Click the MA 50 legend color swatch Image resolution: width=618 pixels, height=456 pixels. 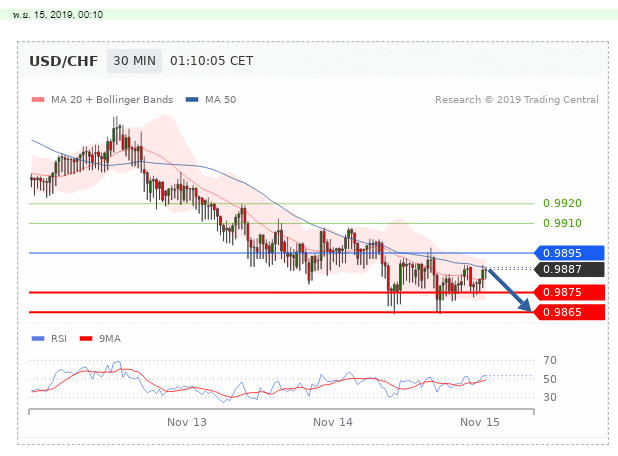tap(192, 100)
